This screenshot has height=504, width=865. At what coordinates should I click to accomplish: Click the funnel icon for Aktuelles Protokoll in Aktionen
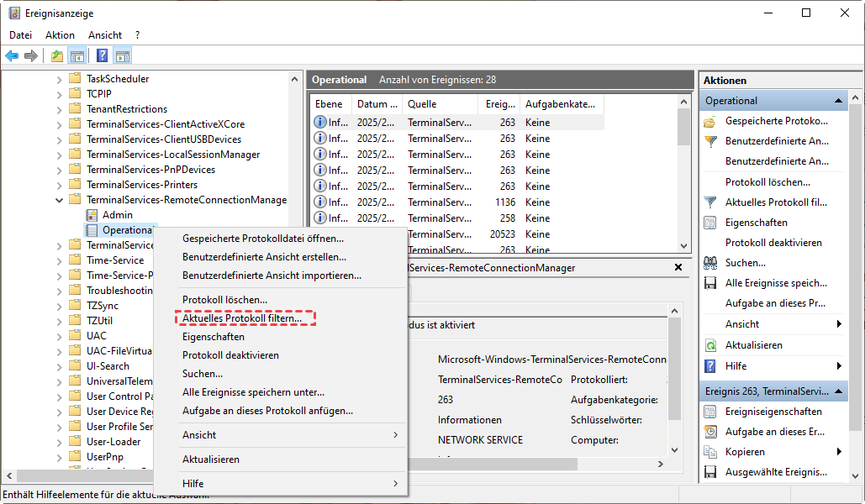click(710, 202)
